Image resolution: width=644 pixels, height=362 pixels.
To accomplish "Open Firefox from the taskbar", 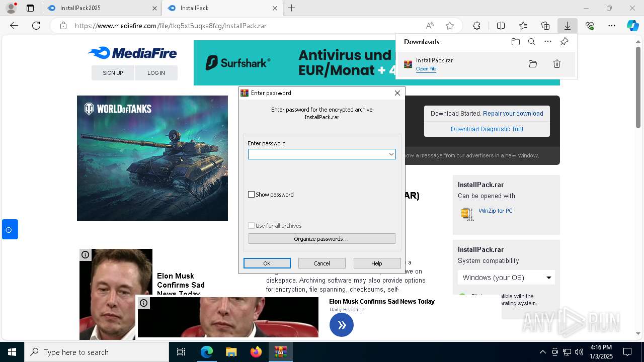I will [256, 352].
